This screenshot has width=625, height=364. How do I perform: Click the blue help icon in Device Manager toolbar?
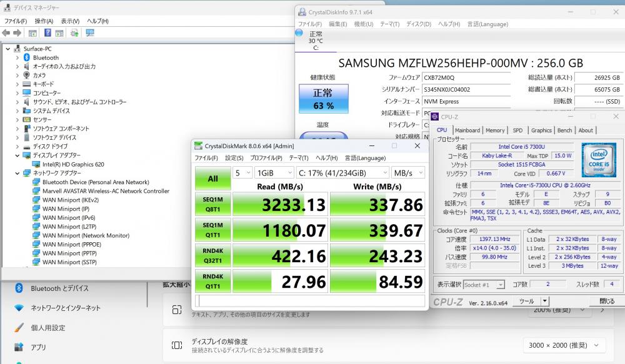click(x=47, y=33)
